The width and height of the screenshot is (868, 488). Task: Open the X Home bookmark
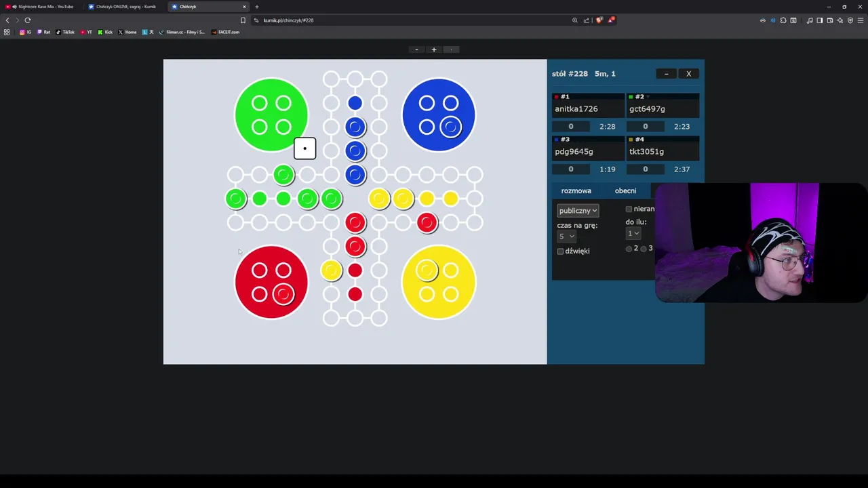127,32
